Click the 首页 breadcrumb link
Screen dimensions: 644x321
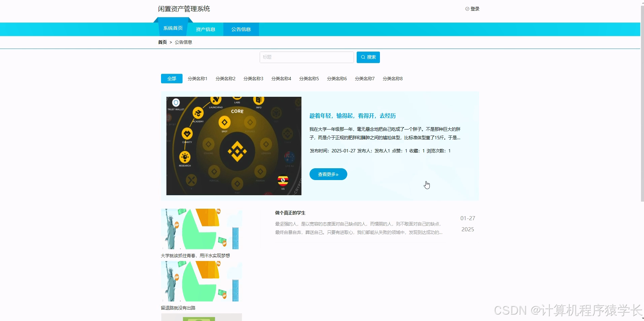click(162, 42)
